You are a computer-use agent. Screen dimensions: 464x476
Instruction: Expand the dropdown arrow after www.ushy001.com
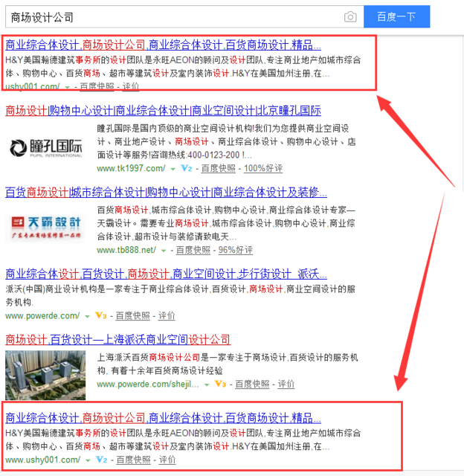click(x=88, y=460)
